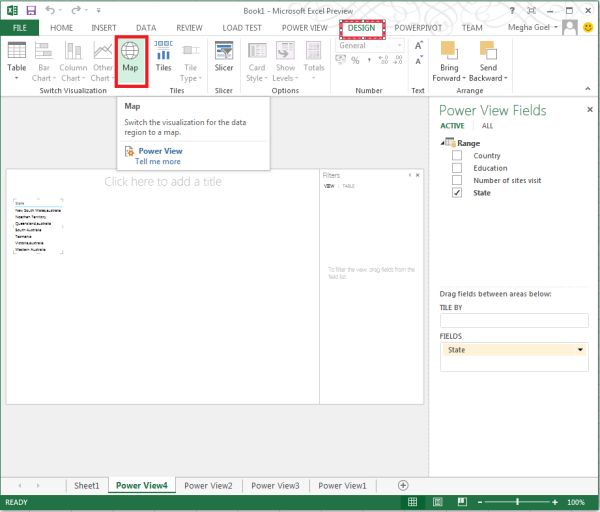Open the POWERPIVOT ribbon tab
Image resolution: width=600 pixels, height=512 pixels.
tap(418, 28)
